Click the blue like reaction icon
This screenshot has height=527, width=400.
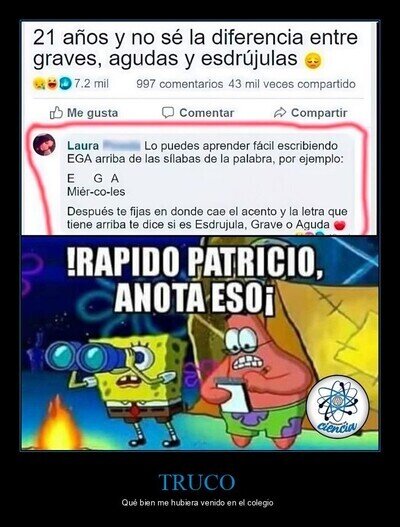65,83
